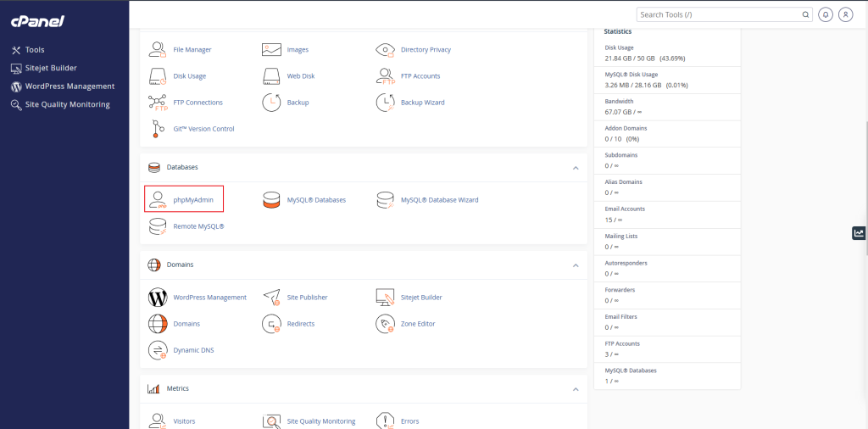Viewport: 868px width, 429px height.
Task: Open the Directory Privacy eye icon
Action: pos(386,49)
